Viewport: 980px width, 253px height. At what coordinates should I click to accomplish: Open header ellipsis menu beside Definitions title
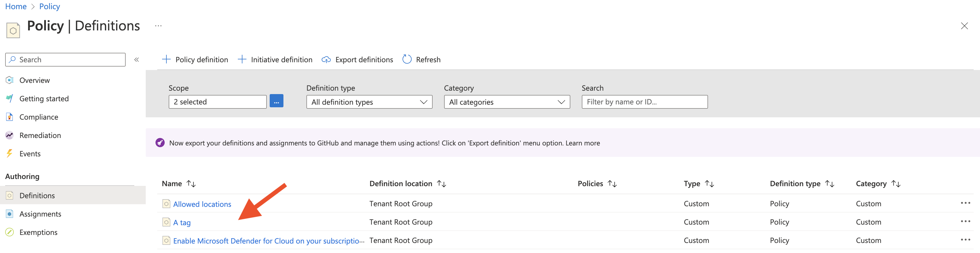coord(158,26)
